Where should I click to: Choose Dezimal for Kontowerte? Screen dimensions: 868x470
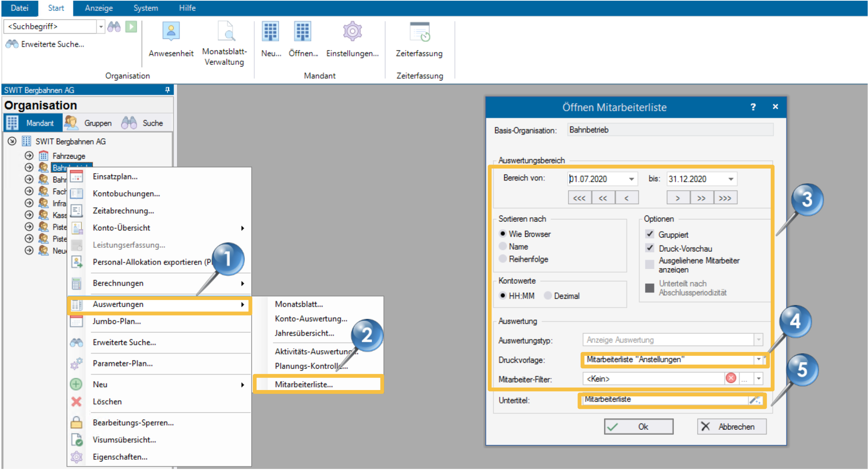tap(548, 295)
